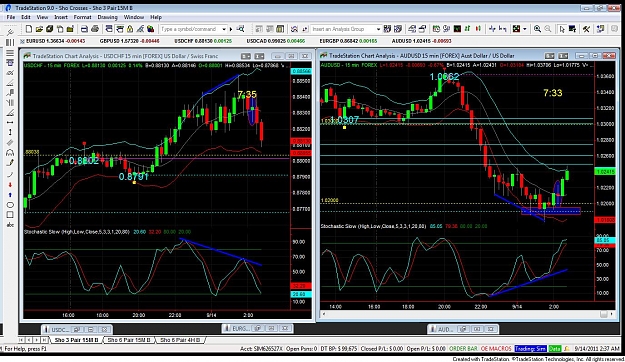Click the 7:33 countdown label on AUDUSD chart

pyautogui.click(x=552, y=93)
